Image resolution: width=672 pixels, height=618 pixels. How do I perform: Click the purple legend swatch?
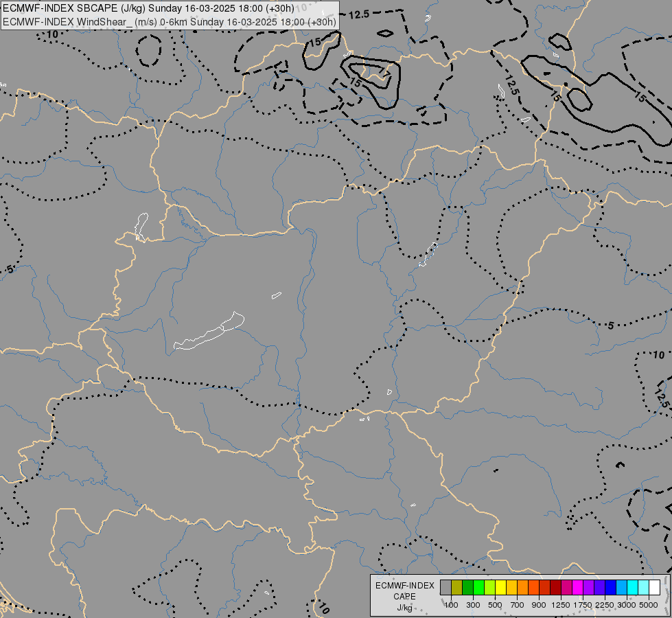(x=588, y=587)
